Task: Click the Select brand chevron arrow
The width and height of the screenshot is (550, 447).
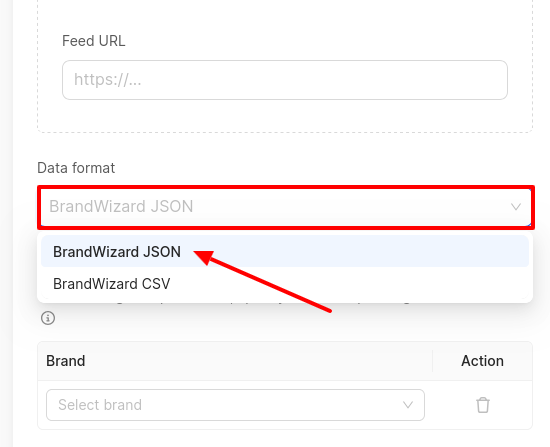Action: tap(408, 405)
